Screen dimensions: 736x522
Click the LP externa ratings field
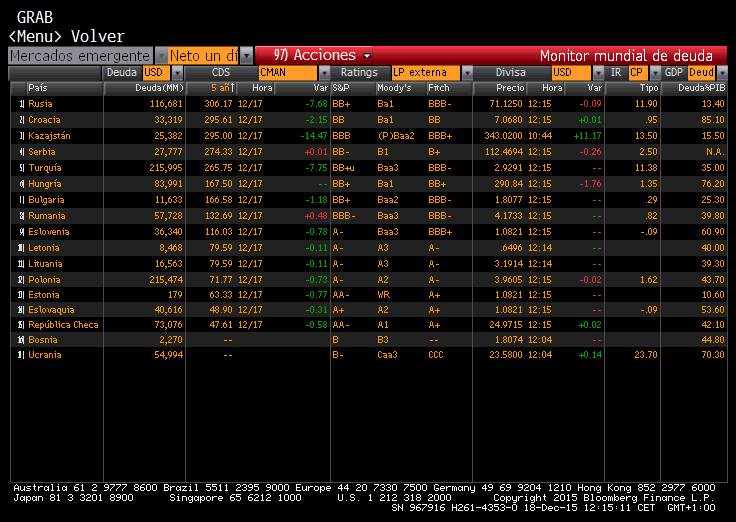tap(426, 73)
